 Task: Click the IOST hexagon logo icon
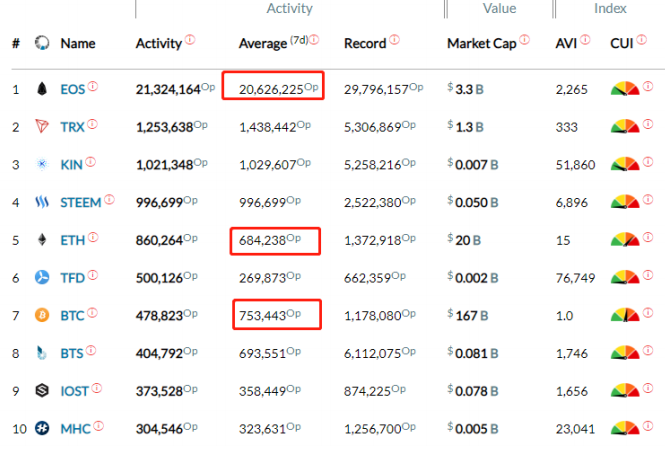[42, 390]
